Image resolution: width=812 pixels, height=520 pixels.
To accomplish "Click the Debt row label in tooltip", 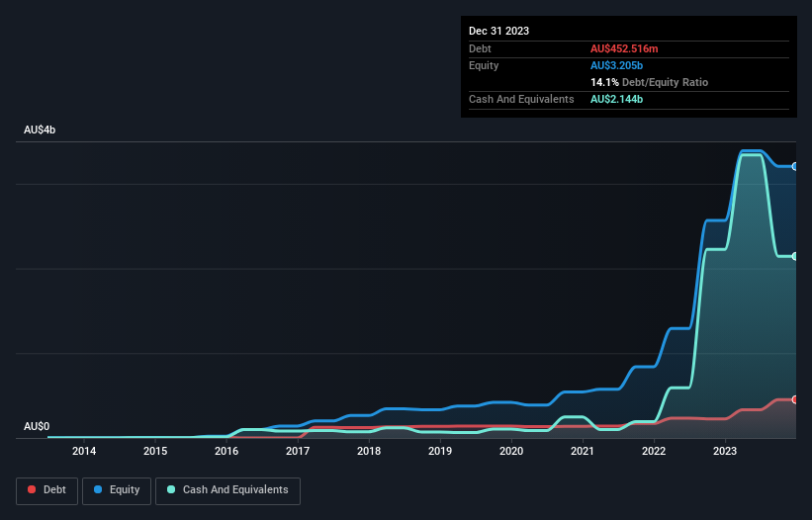I will pyautogui.click(x=480, y=48).
